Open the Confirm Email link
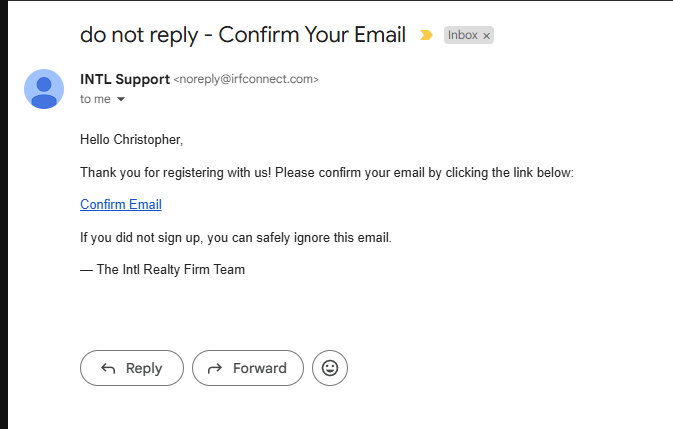Viewport: 673px width, 429px height. pos(121,204)
